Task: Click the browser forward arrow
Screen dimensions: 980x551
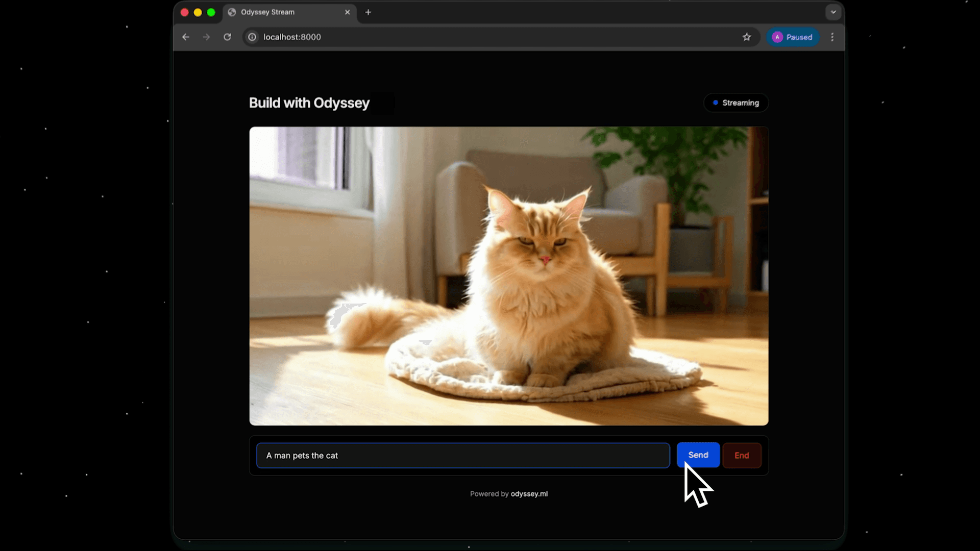Action: tap(206, 37)
